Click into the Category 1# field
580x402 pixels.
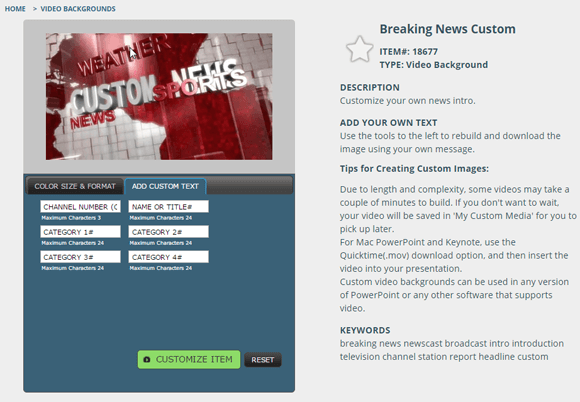tap(80, 232)
